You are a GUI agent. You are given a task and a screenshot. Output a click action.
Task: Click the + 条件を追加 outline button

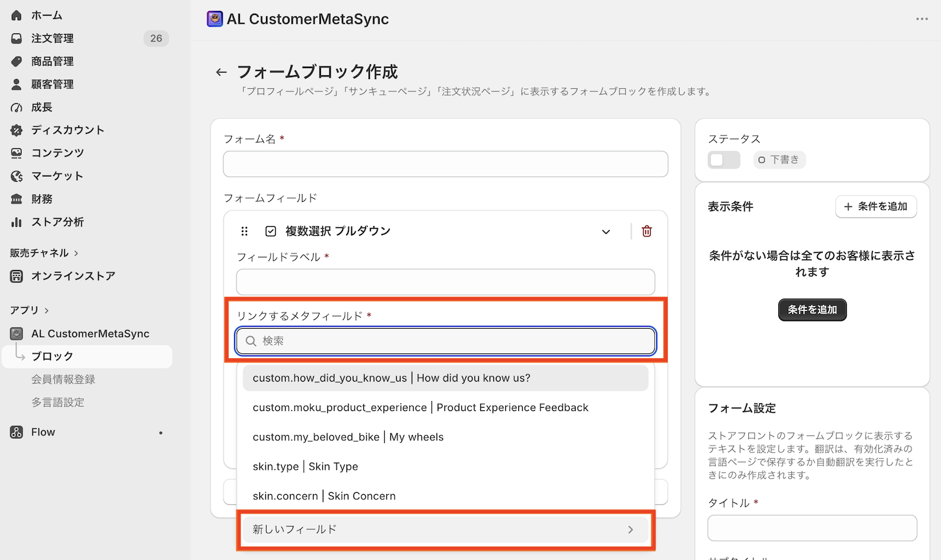(x=876, y=206)
